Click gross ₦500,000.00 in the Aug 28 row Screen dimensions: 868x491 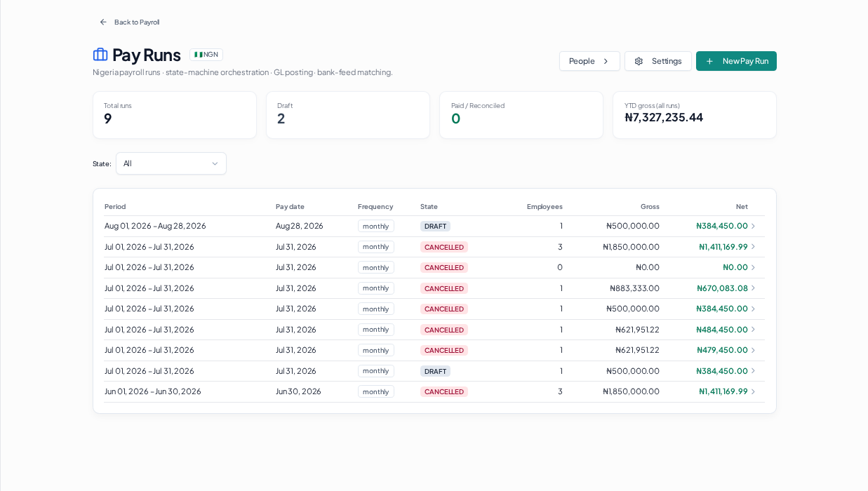633,226
